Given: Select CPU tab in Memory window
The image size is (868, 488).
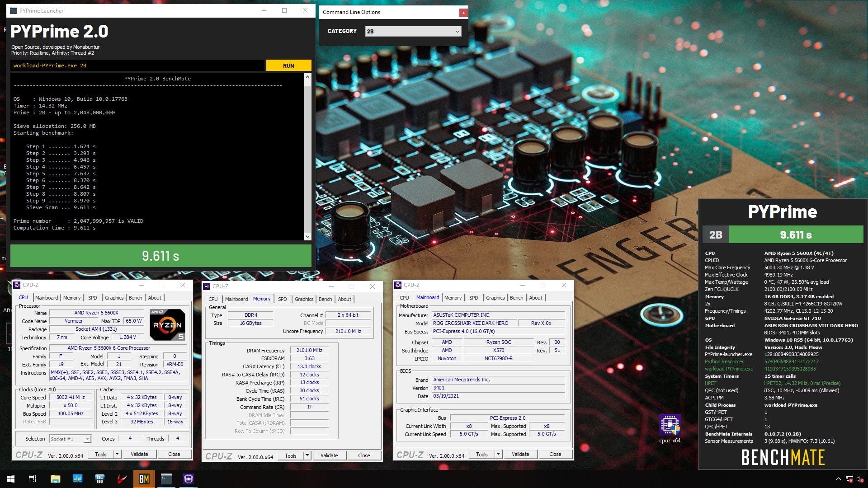Looking at the screenshot, I should (213, 299).
